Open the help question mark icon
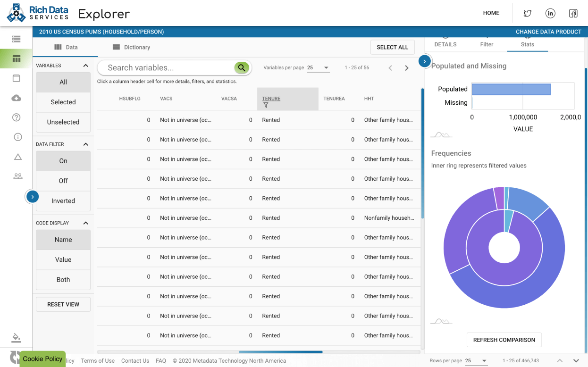The height and width of the screenshot is (367, 588). (x=17, y=117)
